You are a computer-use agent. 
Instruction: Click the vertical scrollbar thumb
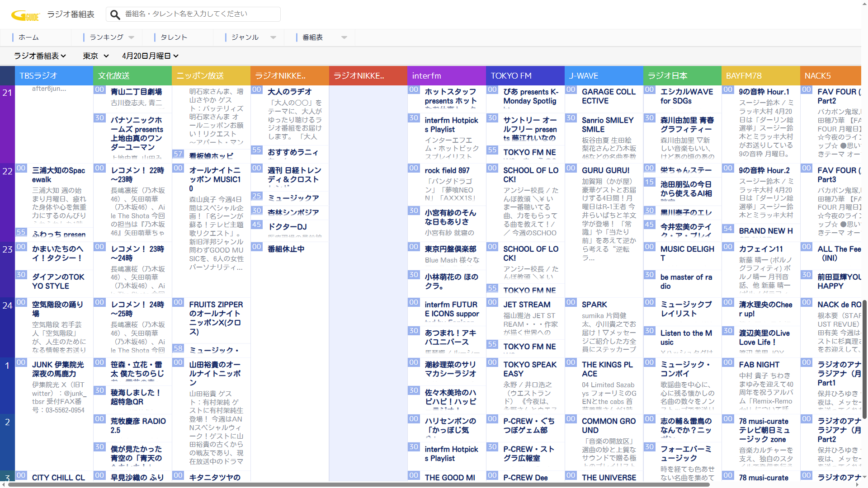pos(864,359)
